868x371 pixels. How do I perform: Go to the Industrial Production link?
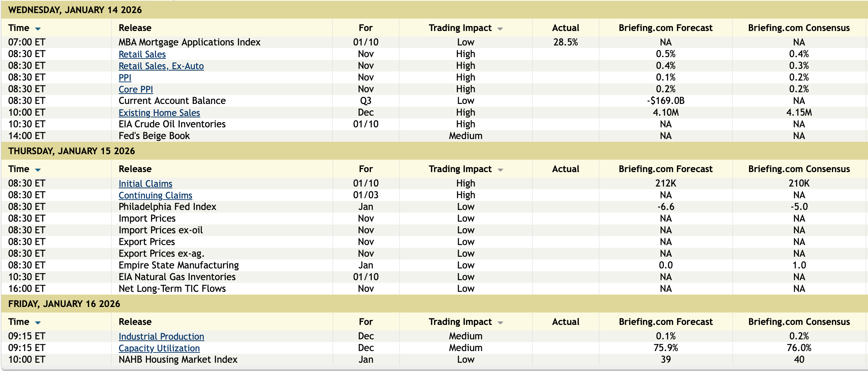[x=161, y=337]
